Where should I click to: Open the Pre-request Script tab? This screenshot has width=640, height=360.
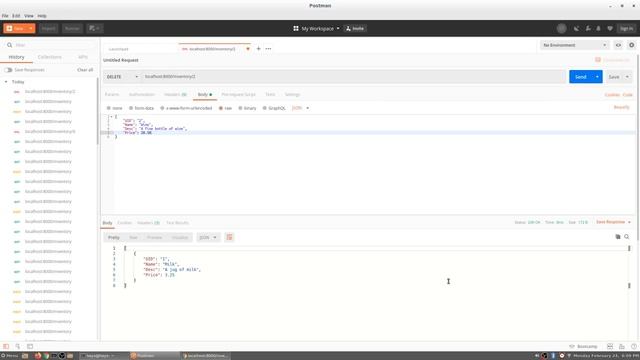238,94
